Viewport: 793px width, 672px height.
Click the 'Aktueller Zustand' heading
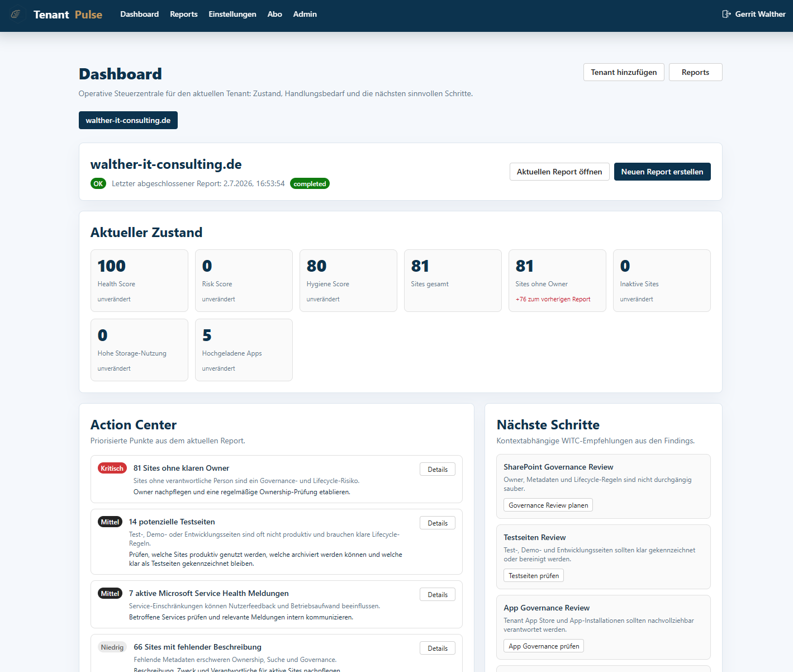(x=146, y=233)
